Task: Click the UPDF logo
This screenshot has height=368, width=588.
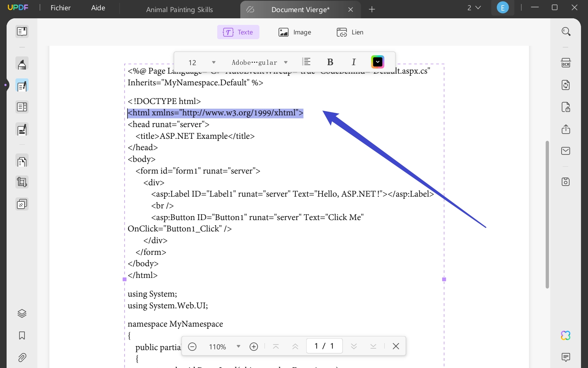Action: pos(18,7)
